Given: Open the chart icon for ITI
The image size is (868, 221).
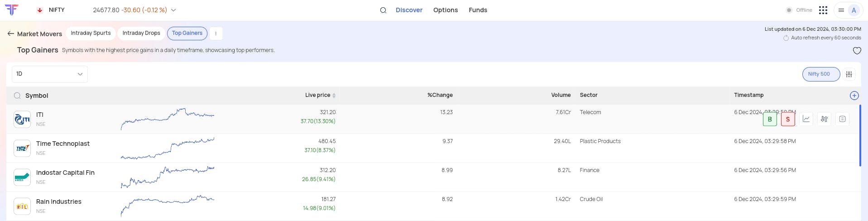Looking at the screenshot, I should pyautogui.click(x=806, y=119).
